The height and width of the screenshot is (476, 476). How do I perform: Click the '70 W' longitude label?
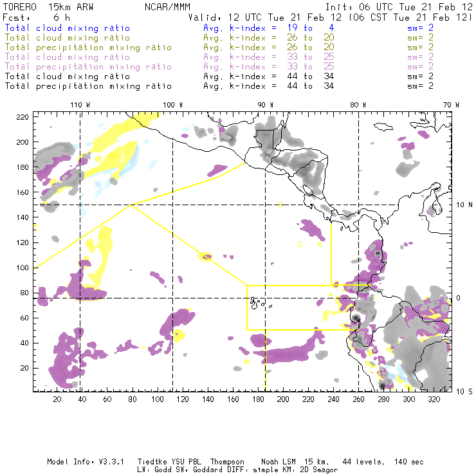tap(451, 105)
